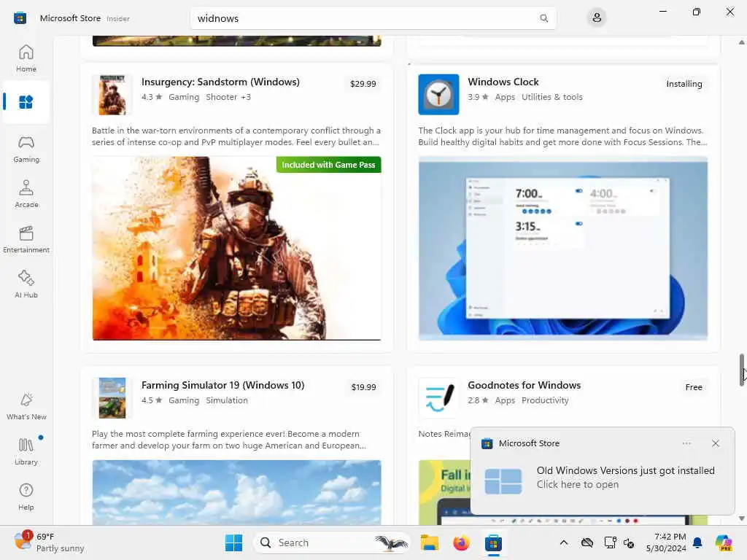Open the Insurgency: Sandstorm (Windows) title

coord(220,82)
